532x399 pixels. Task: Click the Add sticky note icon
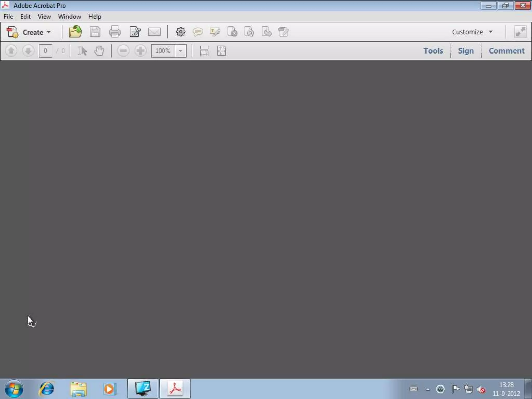point(198,32)
